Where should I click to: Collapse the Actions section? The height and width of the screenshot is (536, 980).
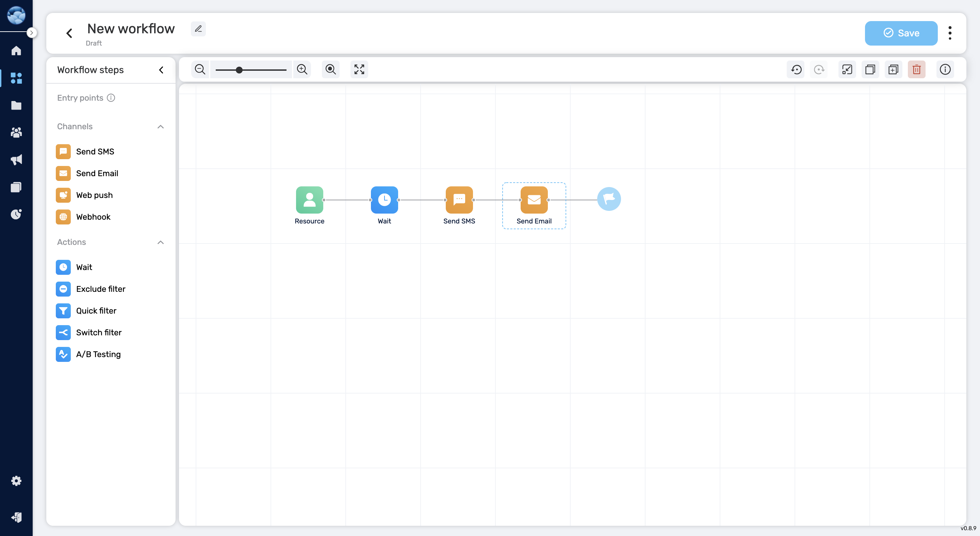(x=161, y=242)
